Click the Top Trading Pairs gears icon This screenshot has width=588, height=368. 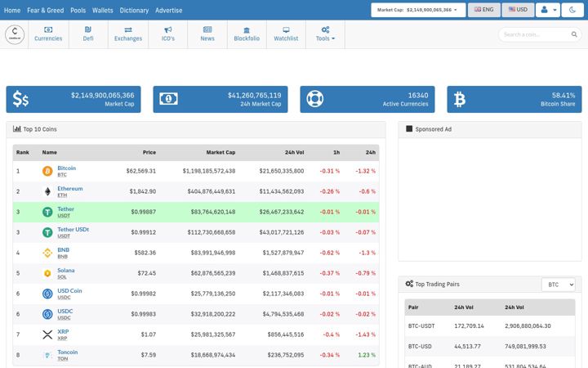409,284
